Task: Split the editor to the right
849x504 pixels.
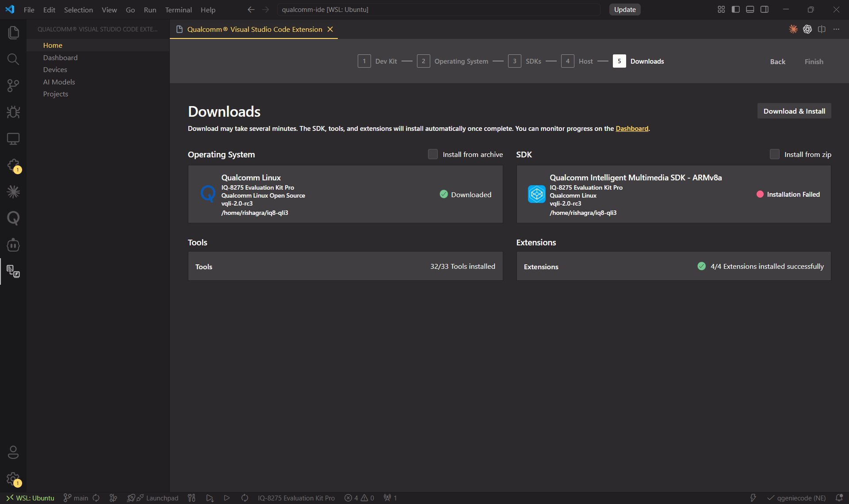Action: [822, 29]
